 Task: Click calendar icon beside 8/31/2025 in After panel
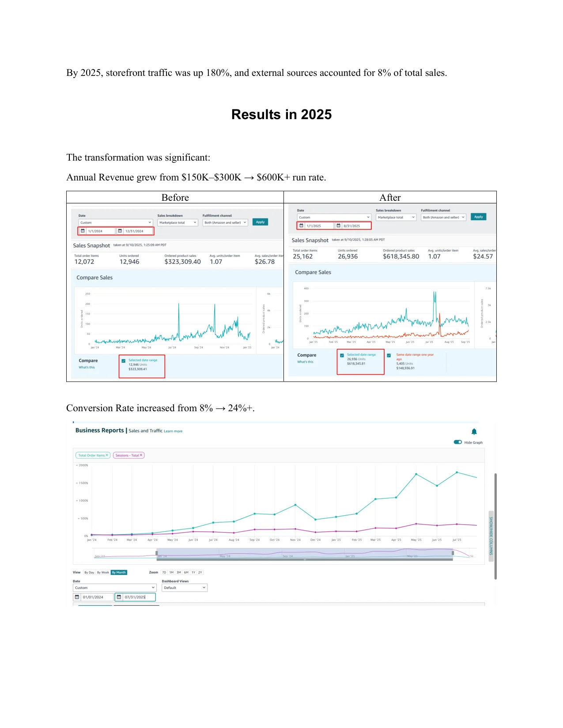[338, 225]
